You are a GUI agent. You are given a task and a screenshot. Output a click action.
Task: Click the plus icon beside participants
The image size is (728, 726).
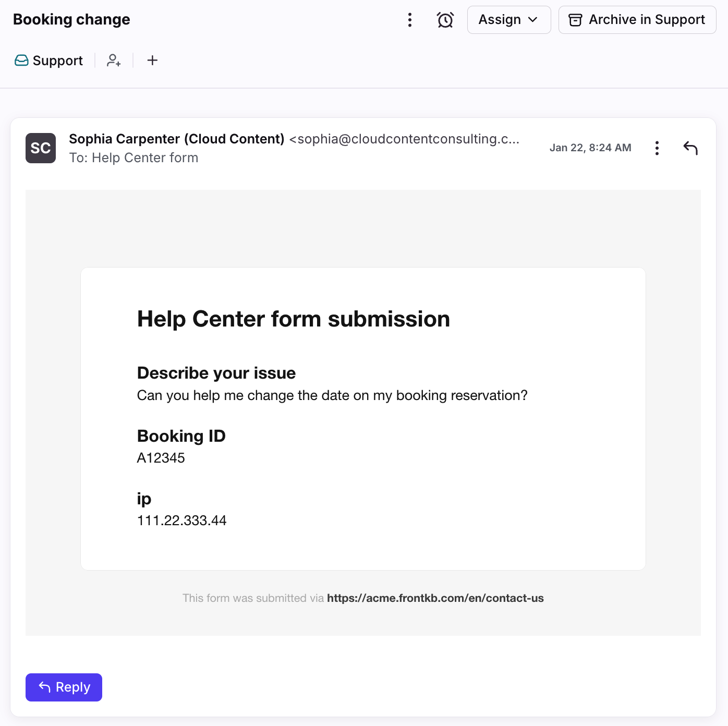click(x=152, y=60)
